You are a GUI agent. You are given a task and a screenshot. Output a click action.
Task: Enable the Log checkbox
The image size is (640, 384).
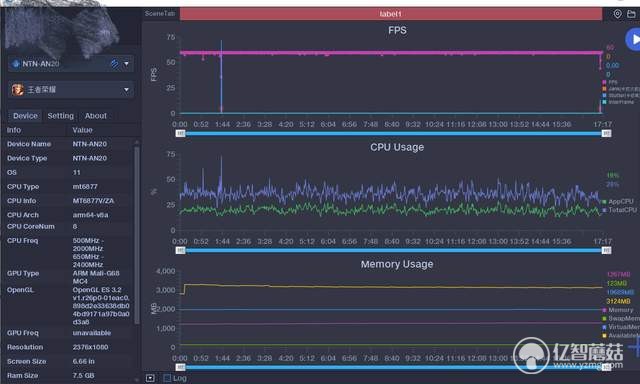(167, 378)
